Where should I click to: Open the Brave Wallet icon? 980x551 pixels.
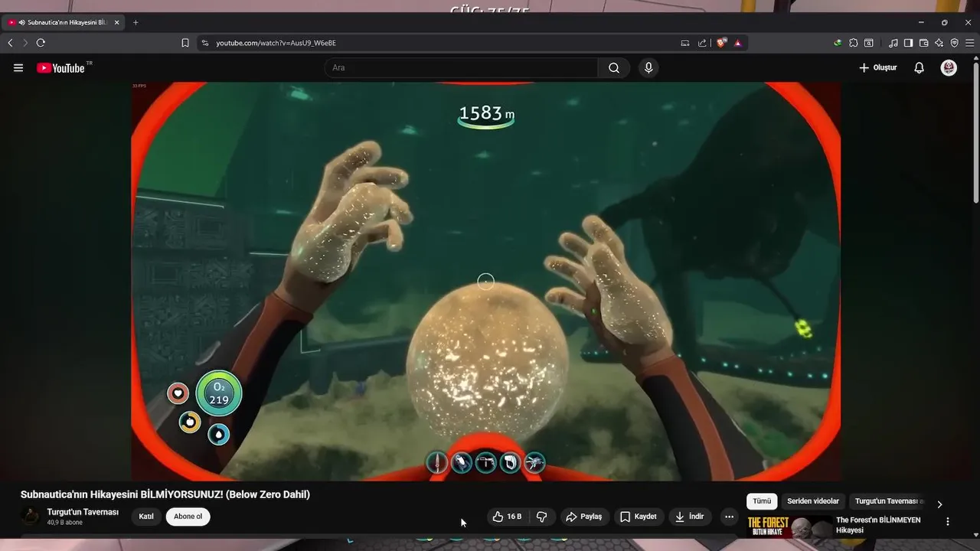tap(924, 43)
